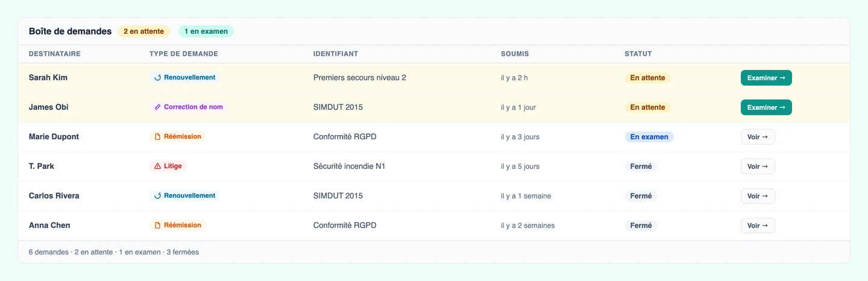Open Examiner for Sarah Kim's request
Image resolution: width=868 pixels, height=281 pixels.
766,78
